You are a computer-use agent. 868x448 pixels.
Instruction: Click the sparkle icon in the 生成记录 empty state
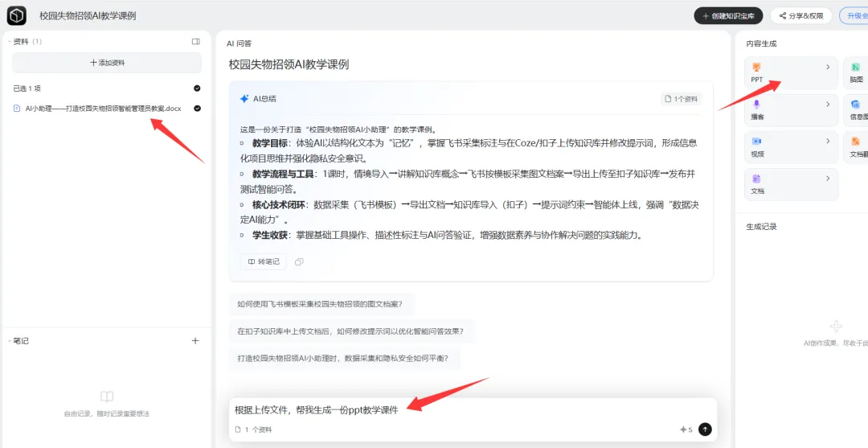(837, 327)
